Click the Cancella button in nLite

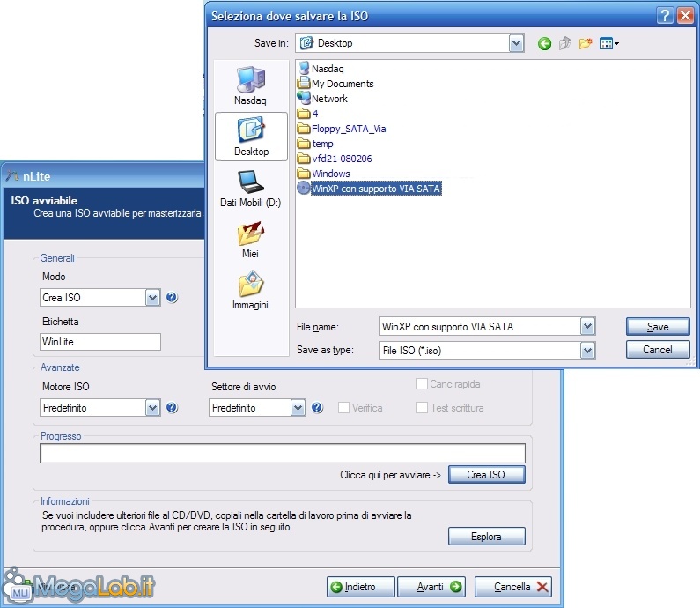[513, 587]
